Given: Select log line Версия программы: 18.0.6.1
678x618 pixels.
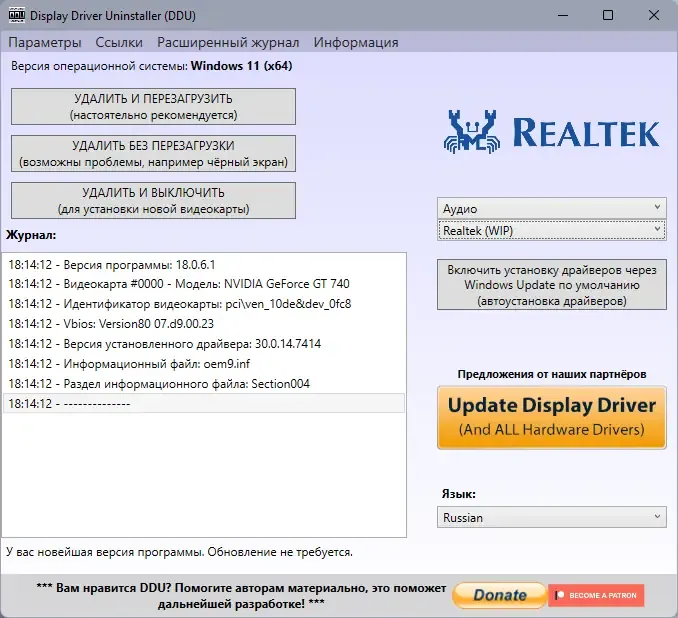Looking at the screenshot, I should coord(204,264).
